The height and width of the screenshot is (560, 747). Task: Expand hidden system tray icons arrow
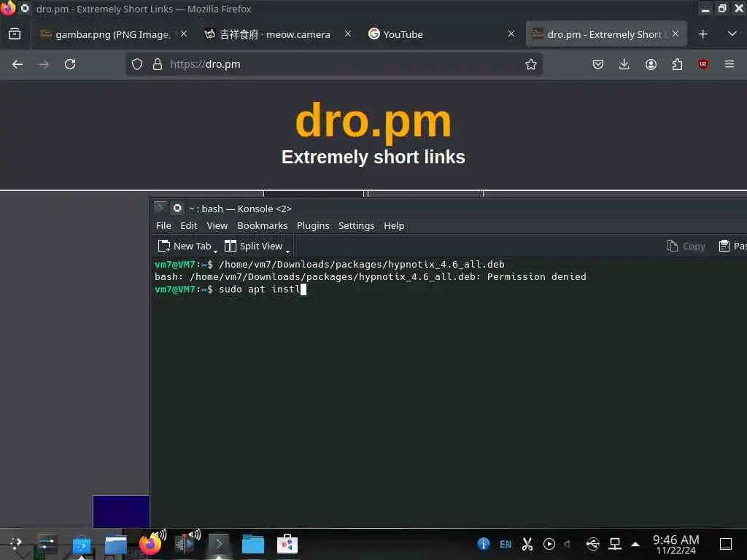[x=635, y=544]
